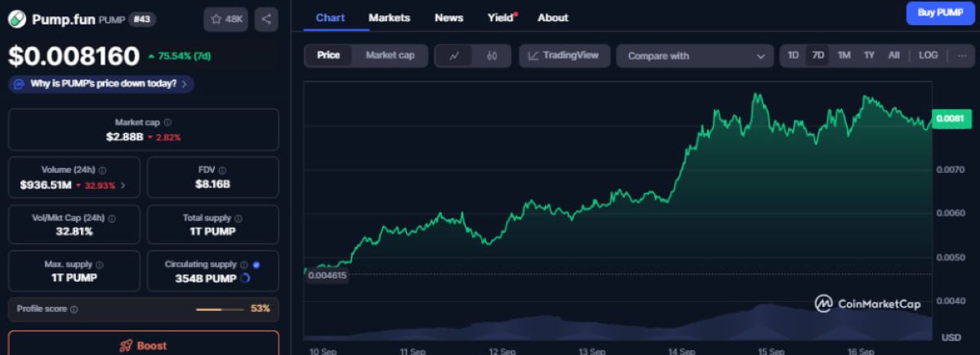
Task: Toggle chart to Market cap view
Action: [390, 55]
